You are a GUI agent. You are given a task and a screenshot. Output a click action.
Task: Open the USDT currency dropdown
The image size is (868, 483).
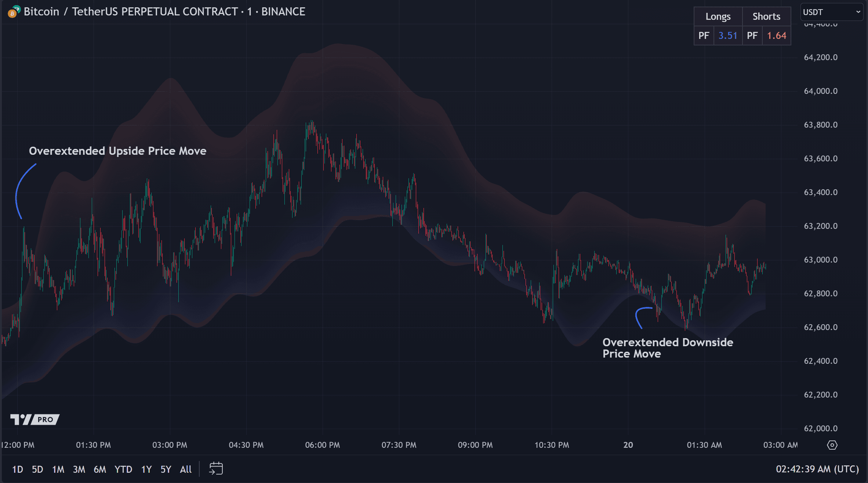coord(831,12)
